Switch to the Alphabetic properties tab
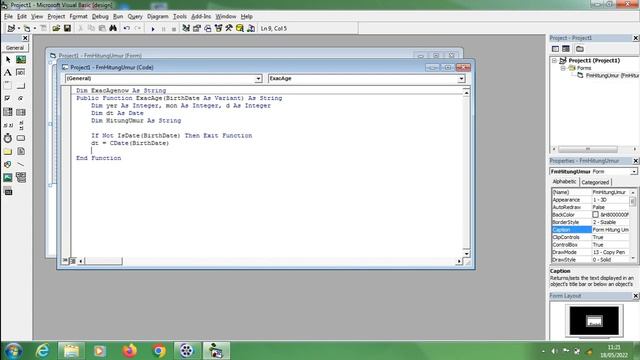Image resolution: width=640 pixels, height=360 pixels. pyautogui.click(x=564, y=182)
